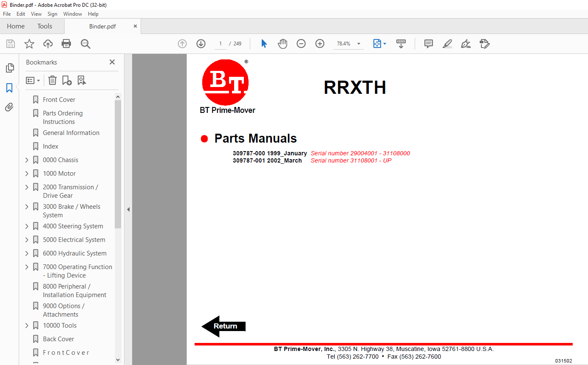Image resolution: width=588 pixels, height=365 pixels.
Task: Expand the 0000 Chassis bookmark
Action: tap(27, 160)
